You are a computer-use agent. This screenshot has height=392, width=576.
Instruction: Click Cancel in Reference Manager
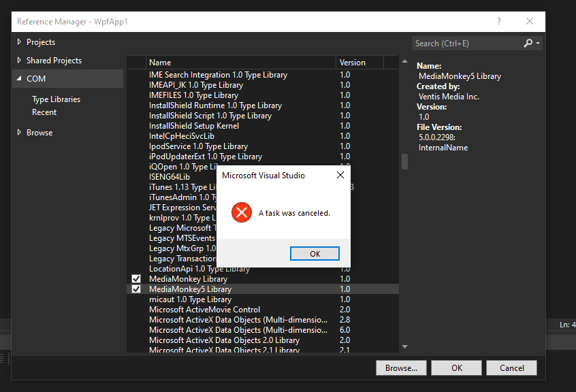(x=511, y=367)
